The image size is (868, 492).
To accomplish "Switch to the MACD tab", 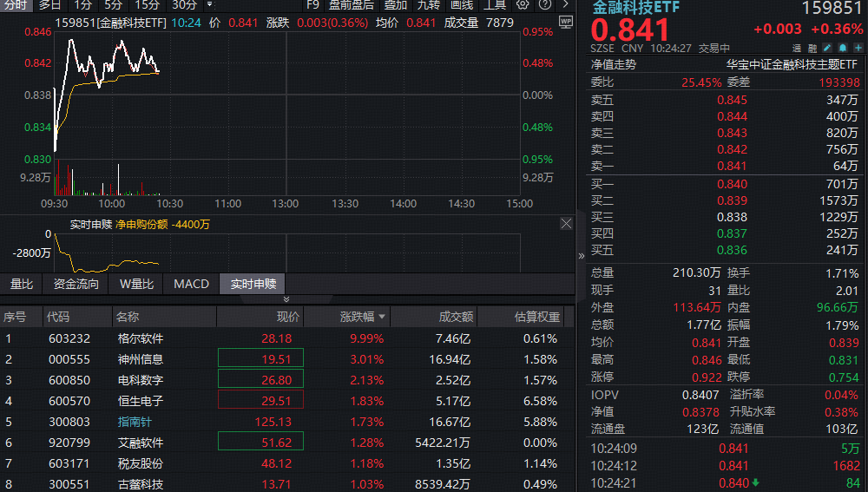I will pyautogui.click(x=191, y=284).
